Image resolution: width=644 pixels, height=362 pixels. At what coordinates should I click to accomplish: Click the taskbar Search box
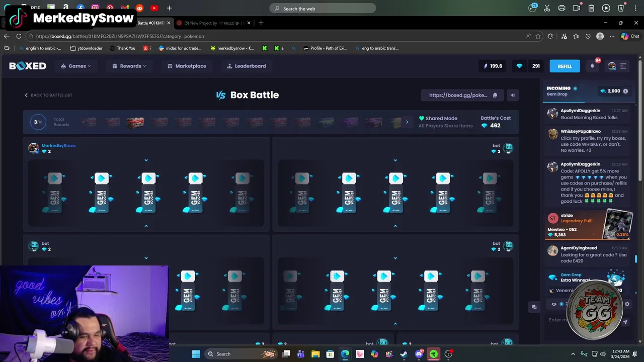click(x=241, y=354)
